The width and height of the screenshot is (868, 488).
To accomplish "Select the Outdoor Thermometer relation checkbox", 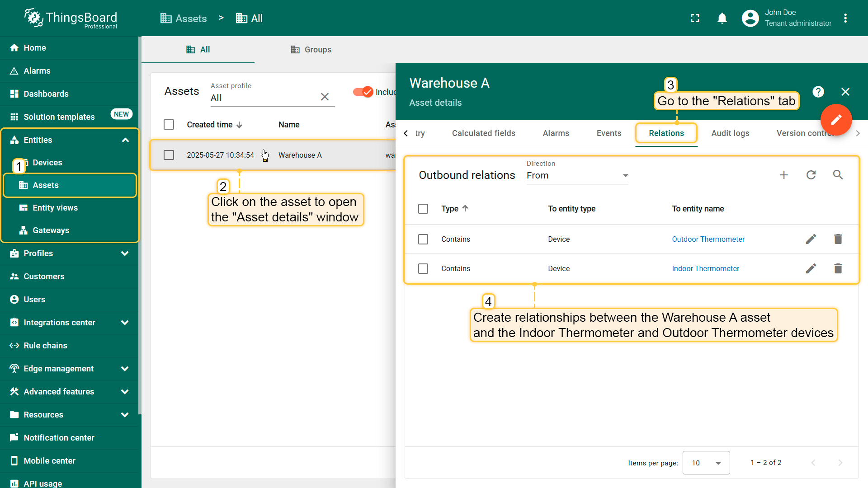I will (x=423, y=239).
